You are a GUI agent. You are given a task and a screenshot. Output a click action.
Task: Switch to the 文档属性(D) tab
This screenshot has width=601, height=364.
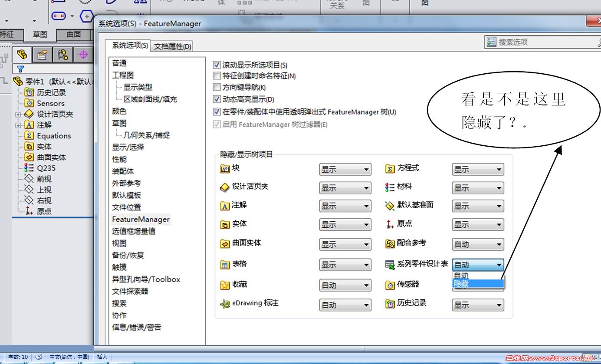tap(173, 46)
